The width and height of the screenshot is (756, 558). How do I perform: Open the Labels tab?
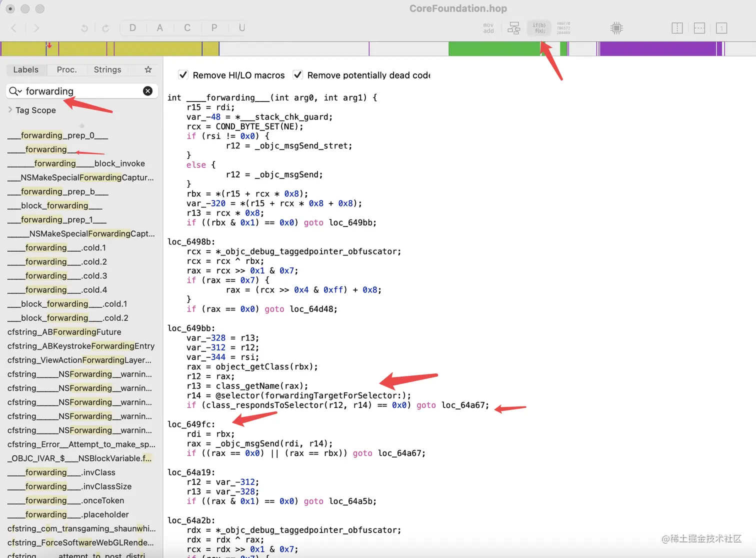point(26,69)
